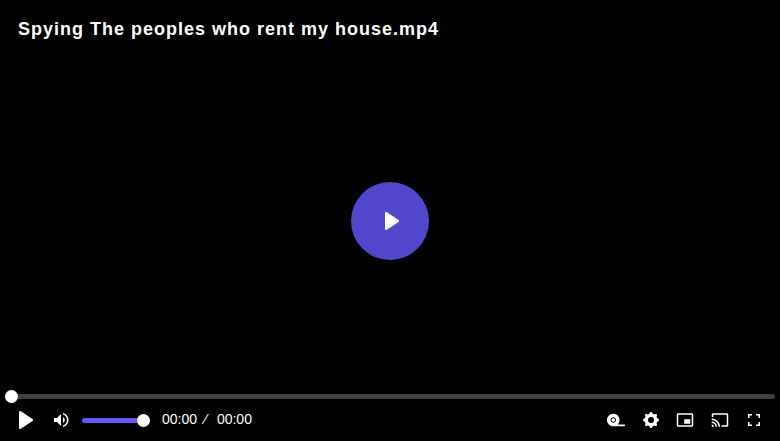Enter fullscreen with the corner brackets icon
The width and height of the screenshot is (780, 441).
754,420
